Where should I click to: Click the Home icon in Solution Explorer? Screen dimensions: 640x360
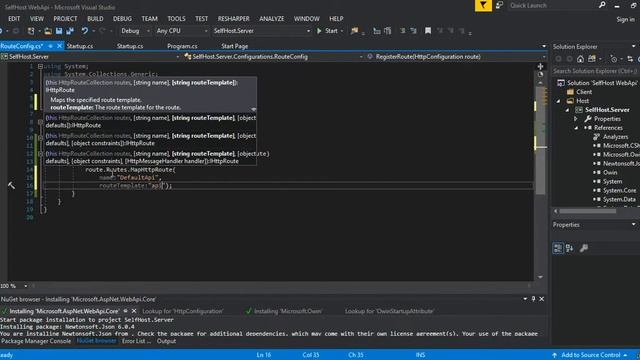580,59
